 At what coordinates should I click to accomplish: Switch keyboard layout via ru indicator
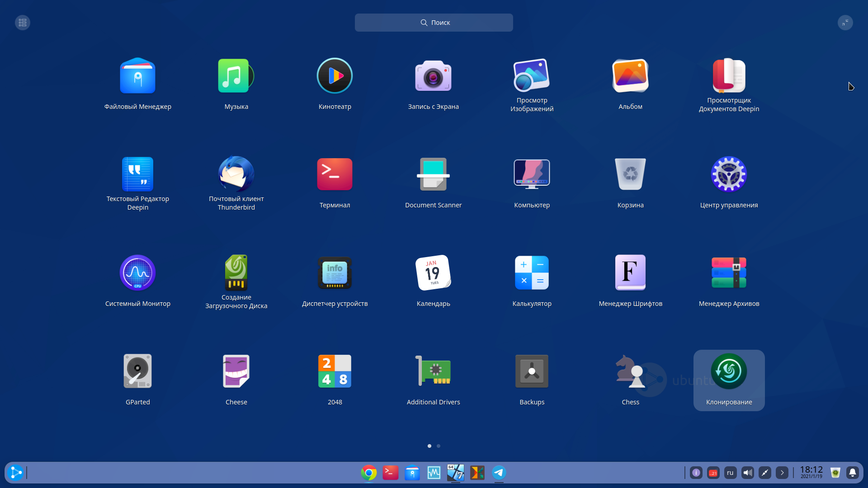(x=730, y=473)
